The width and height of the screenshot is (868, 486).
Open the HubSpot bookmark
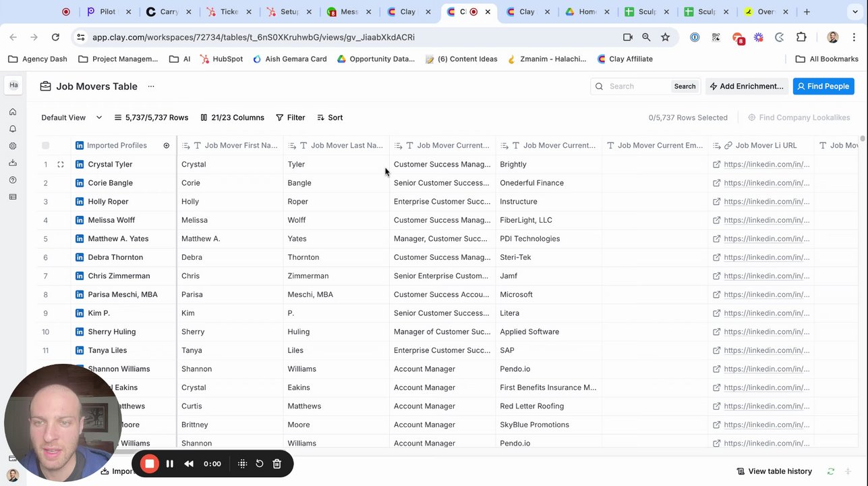coord(221,59)
